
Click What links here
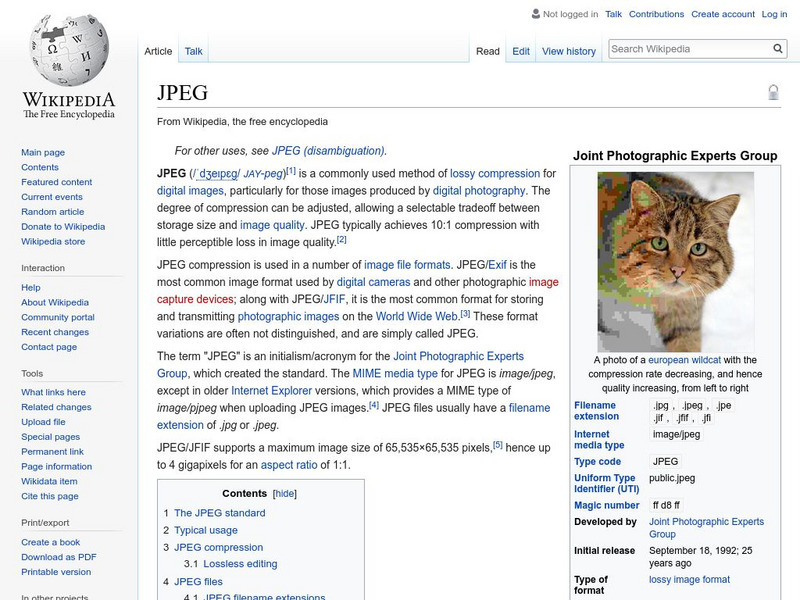[53, 392]
